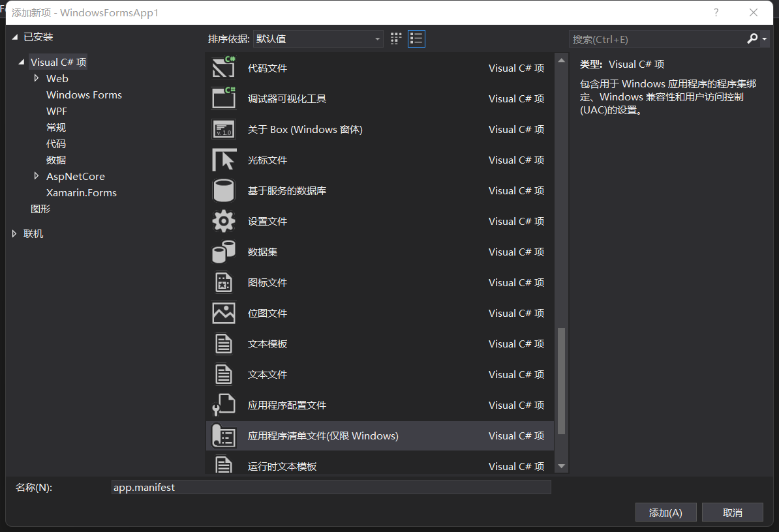Select 数据 category in the tree
The image size is (779, 532).
tap(56, 160)
